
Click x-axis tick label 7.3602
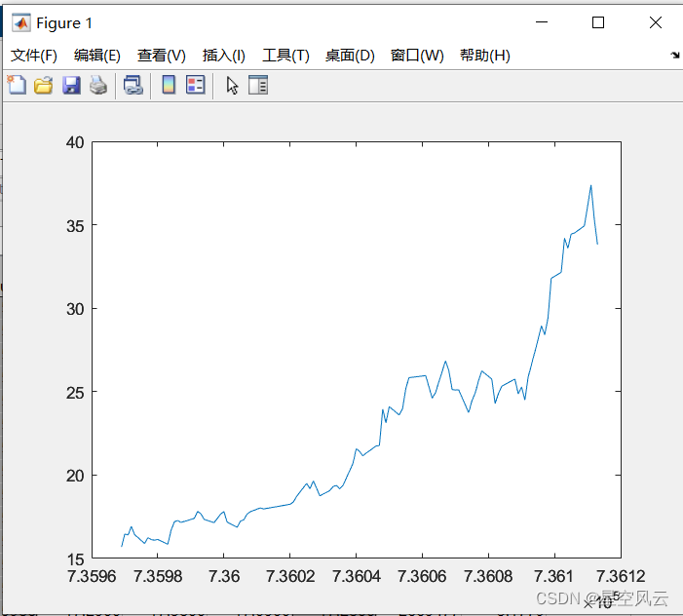[290, 576]
